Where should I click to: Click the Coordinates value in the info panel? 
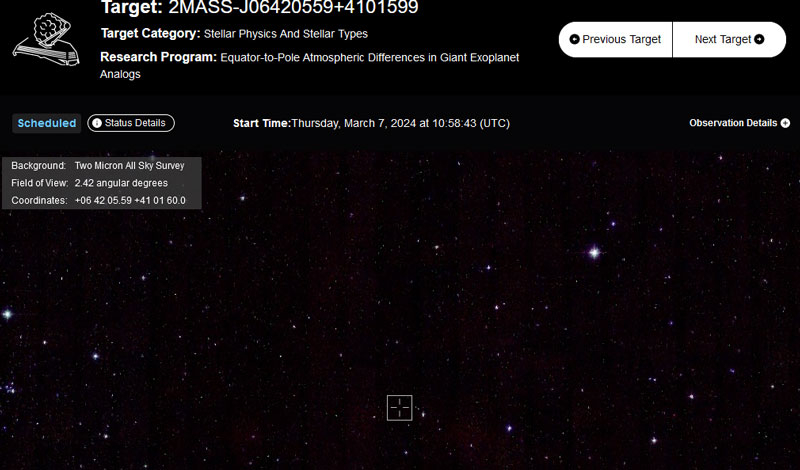coord(130,201)
